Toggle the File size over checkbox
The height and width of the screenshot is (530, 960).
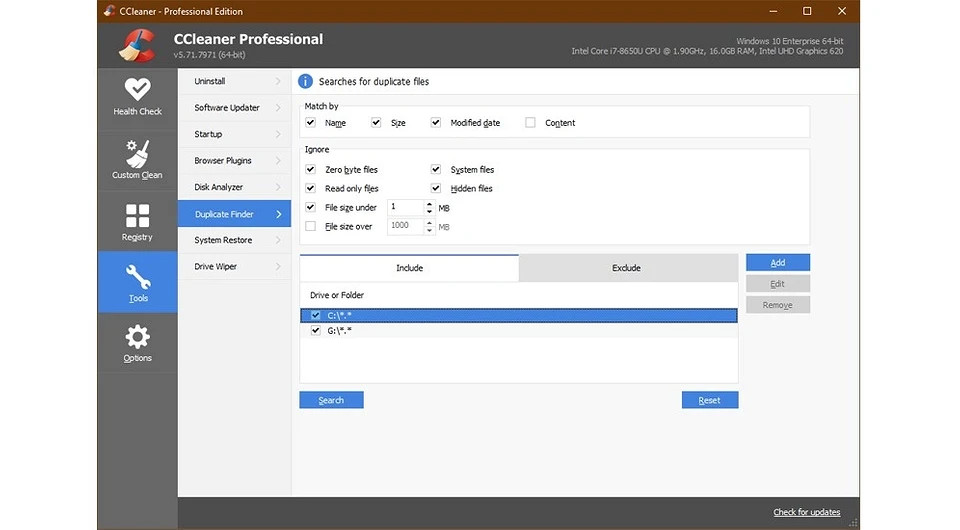point(310,227)
